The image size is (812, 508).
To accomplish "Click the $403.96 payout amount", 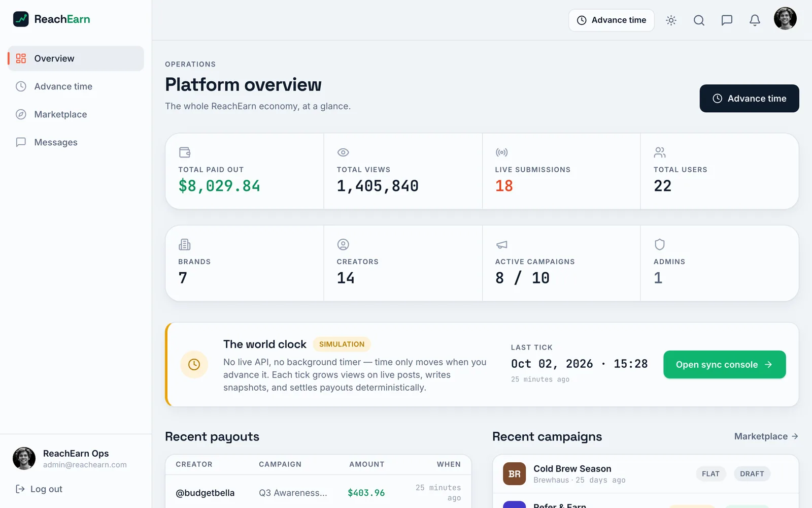I will 366,493.
